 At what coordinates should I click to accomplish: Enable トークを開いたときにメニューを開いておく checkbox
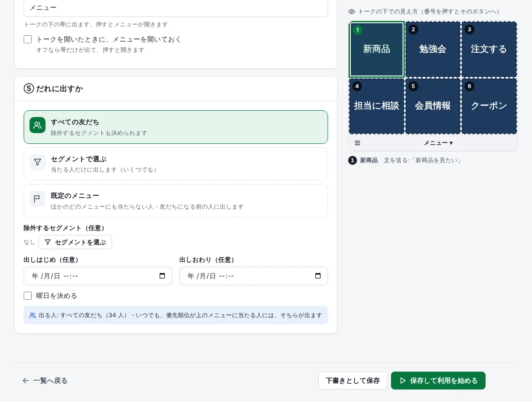point(28,39)
